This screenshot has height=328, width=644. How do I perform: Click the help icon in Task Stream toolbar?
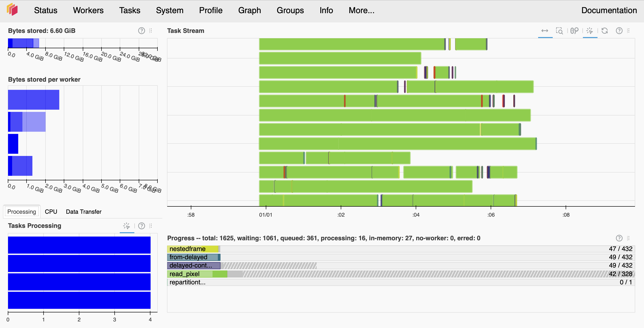pyautogui.click(x=619, y=31)
